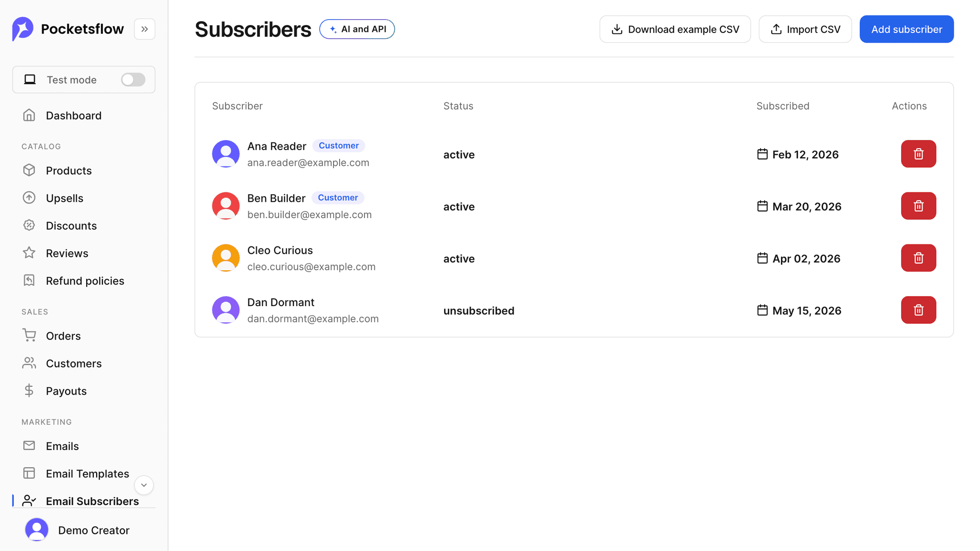Viewport: 980px width, 551px height.
Task: Click email ana.reader@example.com
Action: pos(308,163)
